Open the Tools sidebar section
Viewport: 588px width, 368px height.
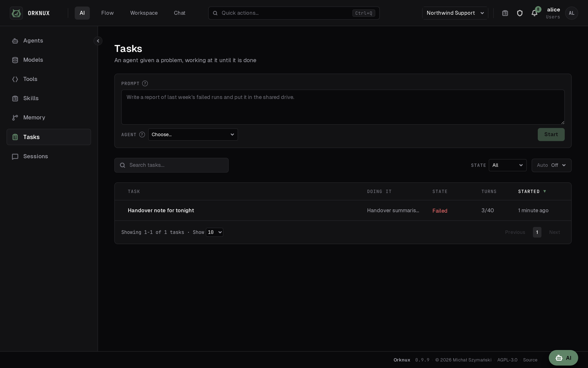coord(49,79)
